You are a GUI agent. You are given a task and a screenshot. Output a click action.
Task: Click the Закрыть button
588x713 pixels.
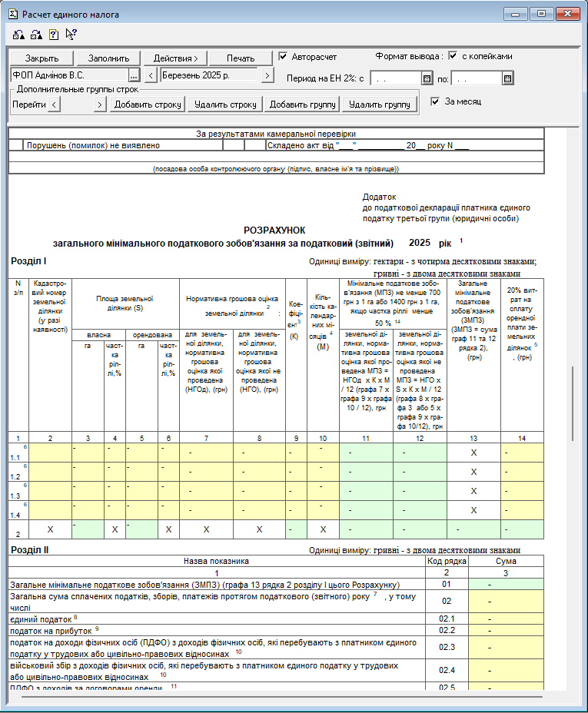click(x=42, y=58)
